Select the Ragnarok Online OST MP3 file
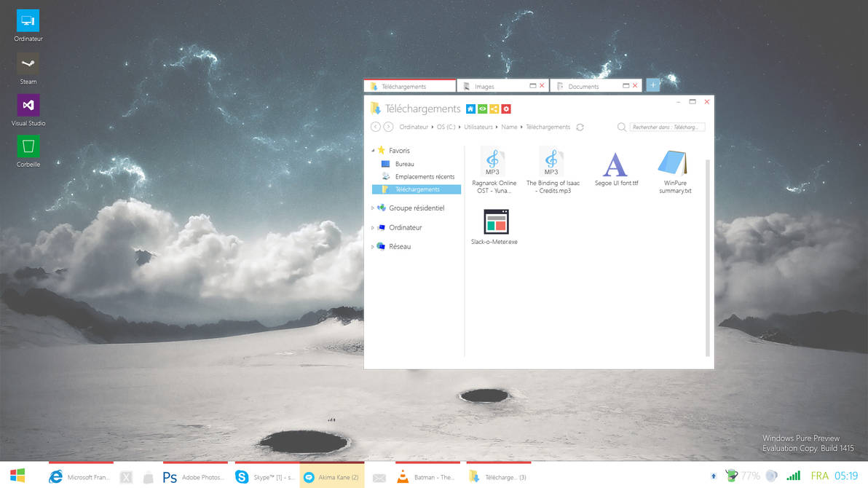 click(x=493, y=170)
